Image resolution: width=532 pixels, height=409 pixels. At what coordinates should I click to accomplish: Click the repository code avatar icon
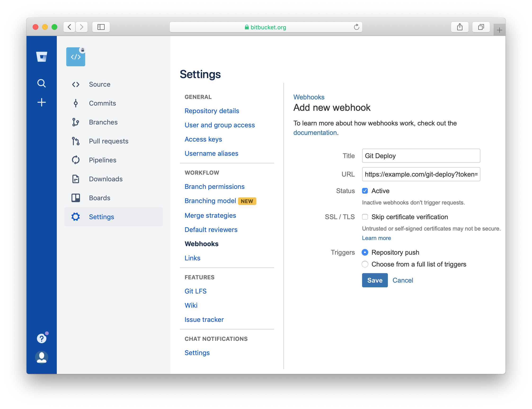[76, 57]
